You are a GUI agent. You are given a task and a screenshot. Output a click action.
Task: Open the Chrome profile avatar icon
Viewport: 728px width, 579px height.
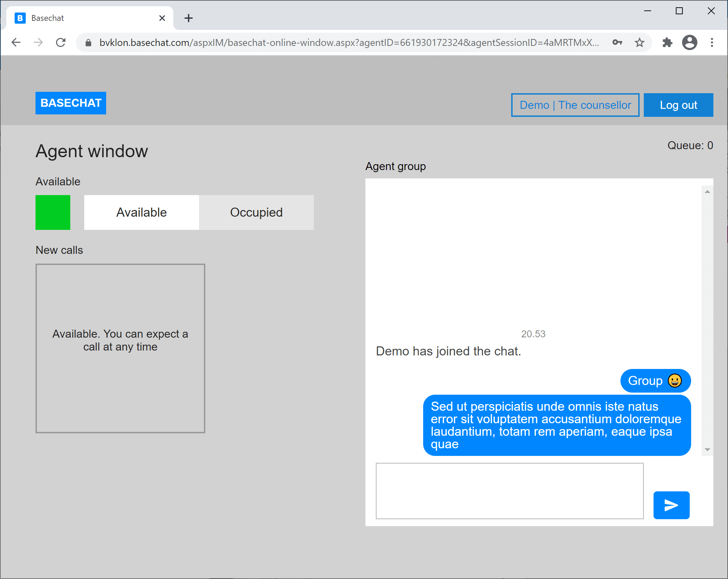click(689, 42)
